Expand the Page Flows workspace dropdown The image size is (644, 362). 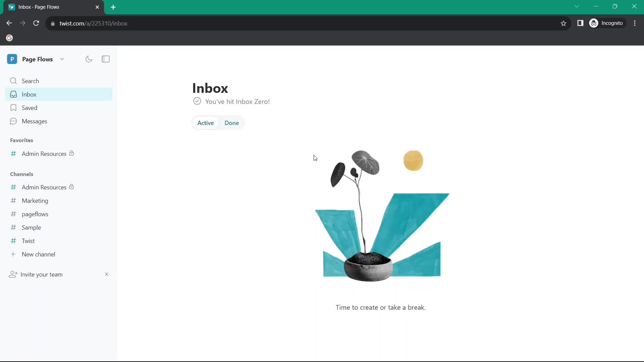62,59
